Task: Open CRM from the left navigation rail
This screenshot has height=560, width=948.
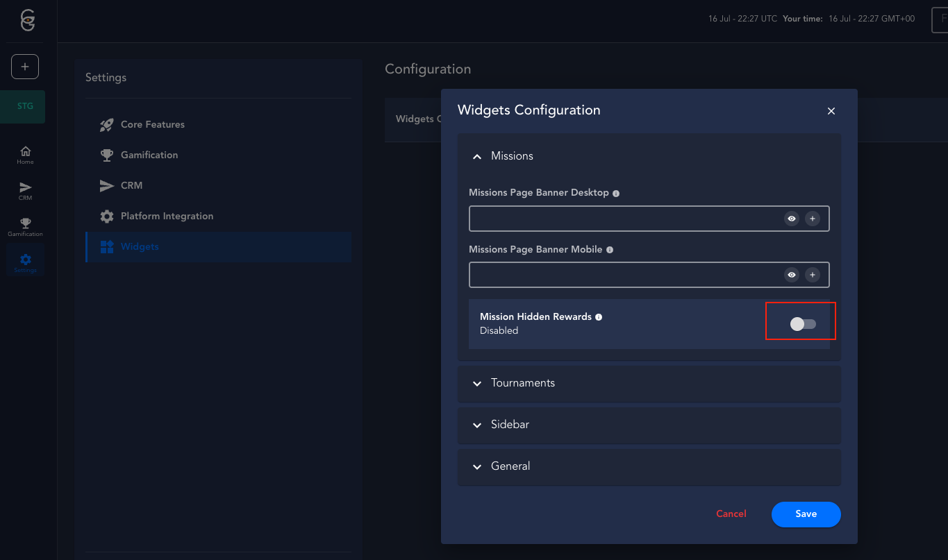Action: (x=25, y=191)
